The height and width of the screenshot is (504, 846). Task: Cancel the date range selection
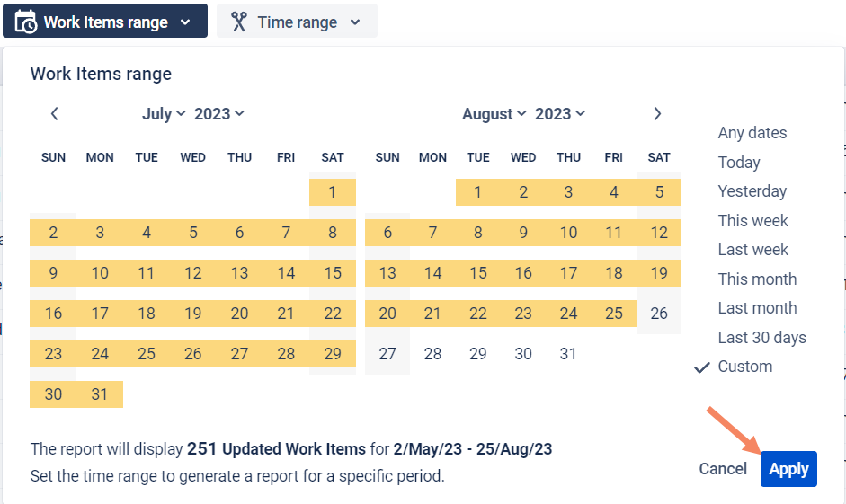point(723,469)
